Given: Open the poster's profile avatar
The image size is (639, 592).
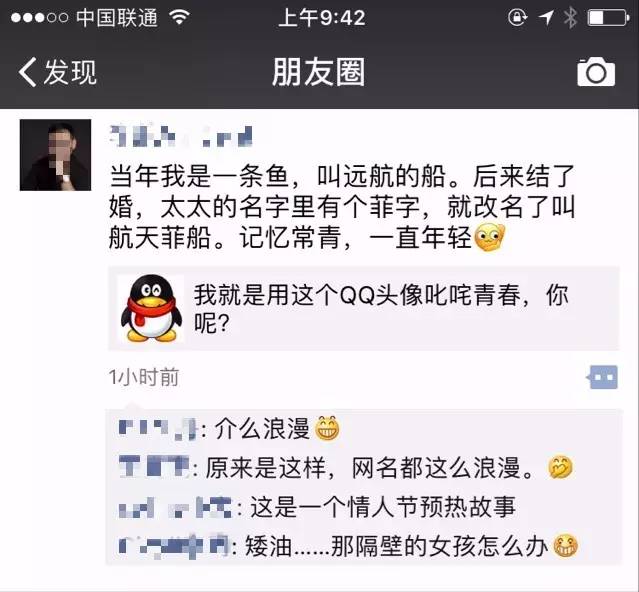Looking at the screenshot, I should (x=55, y=155).
